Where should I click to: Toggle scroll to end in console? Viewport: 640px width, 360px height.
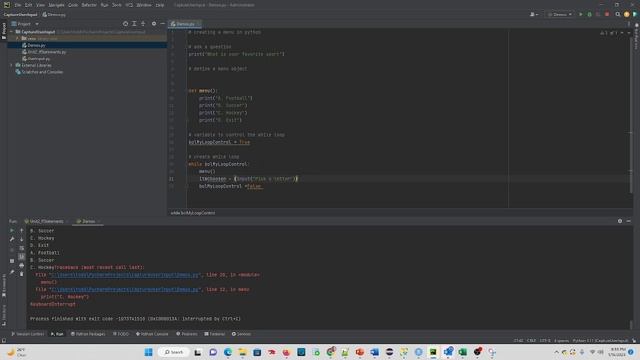[x=22, y=256]
